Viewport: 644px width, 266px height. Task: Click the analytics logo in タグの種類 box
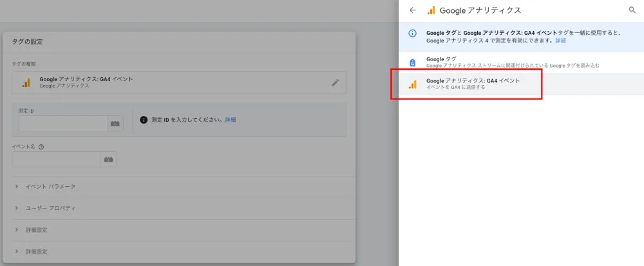point(26,82)
